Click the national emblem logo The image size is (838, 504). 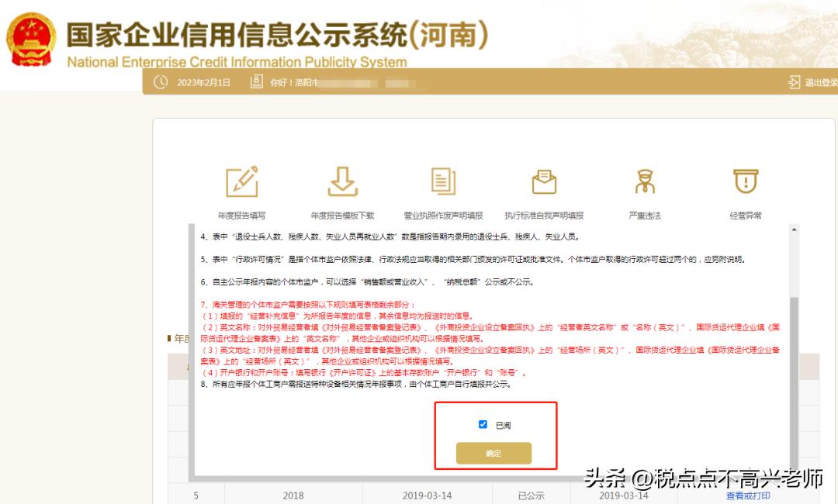(x=31, y=40)
